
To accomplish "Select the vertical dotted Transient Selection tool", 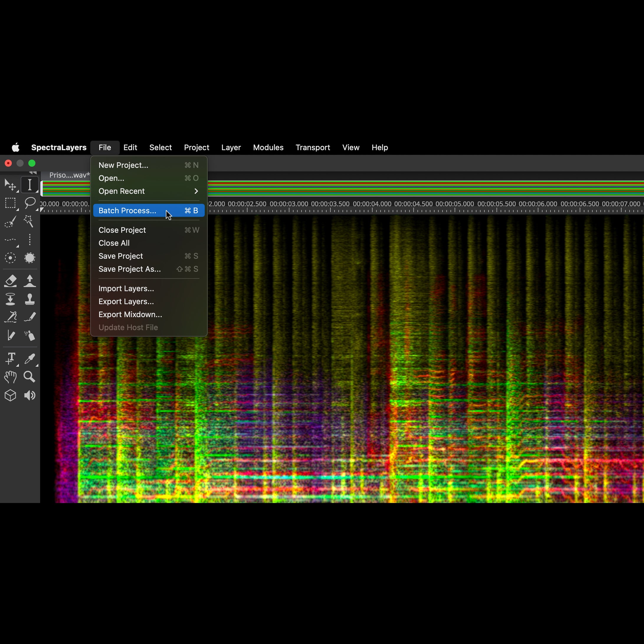I will 30,240.
